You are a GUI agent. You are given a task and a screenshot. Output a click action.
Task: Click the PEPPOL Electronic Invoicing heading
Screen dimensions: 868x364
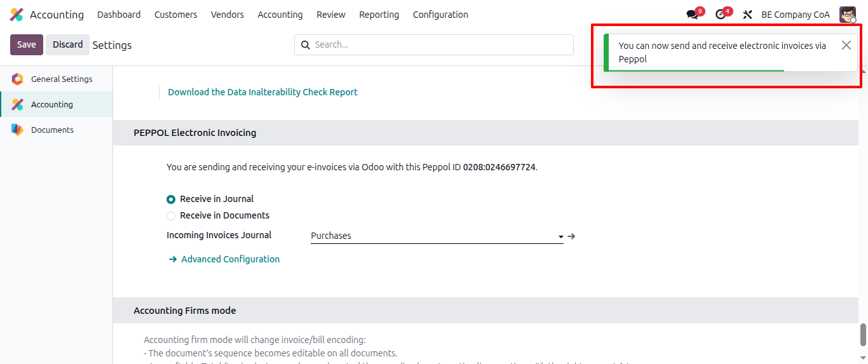(x=195, y=133)
